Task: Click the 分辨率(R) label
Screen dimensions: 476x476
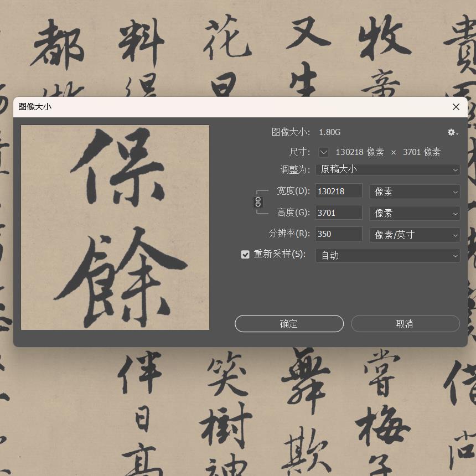Action: point(289,234)
